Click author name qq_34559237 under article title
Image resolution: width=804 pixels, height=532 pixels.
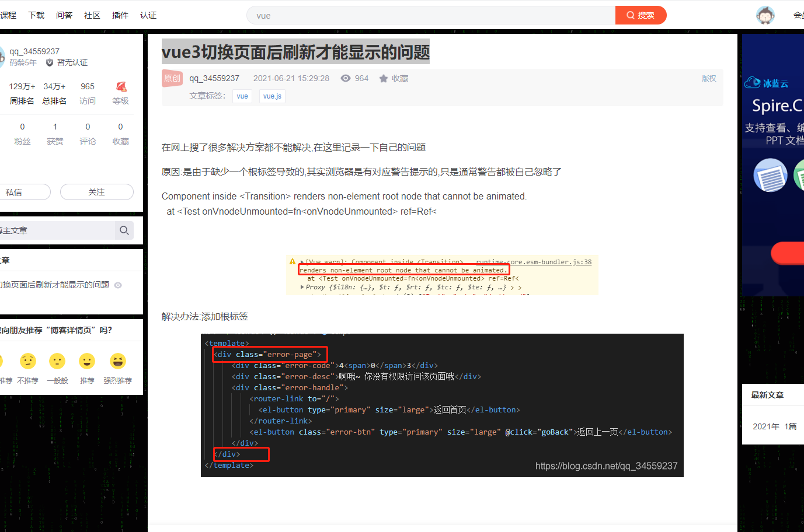point(214,78)
